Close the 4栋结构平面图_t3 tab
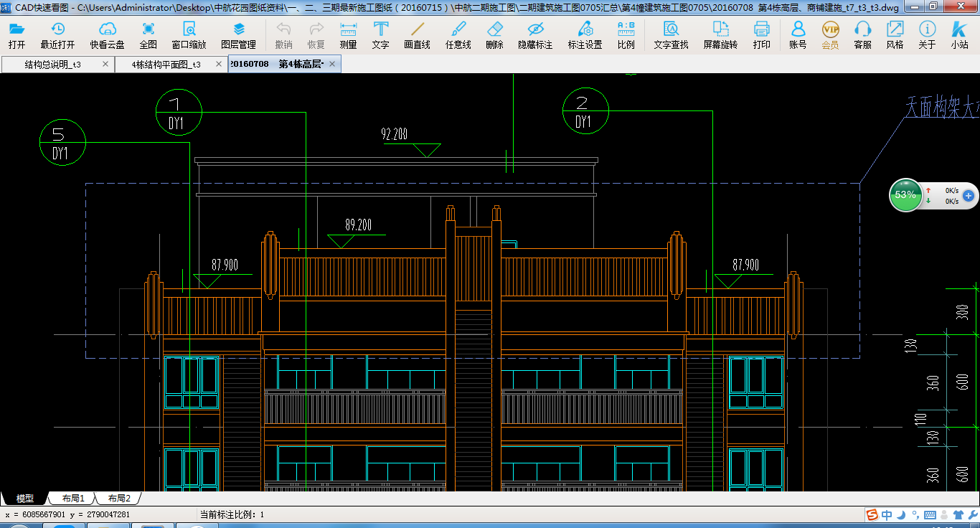This screenshot has width=980, height=528. coord(219,64)
